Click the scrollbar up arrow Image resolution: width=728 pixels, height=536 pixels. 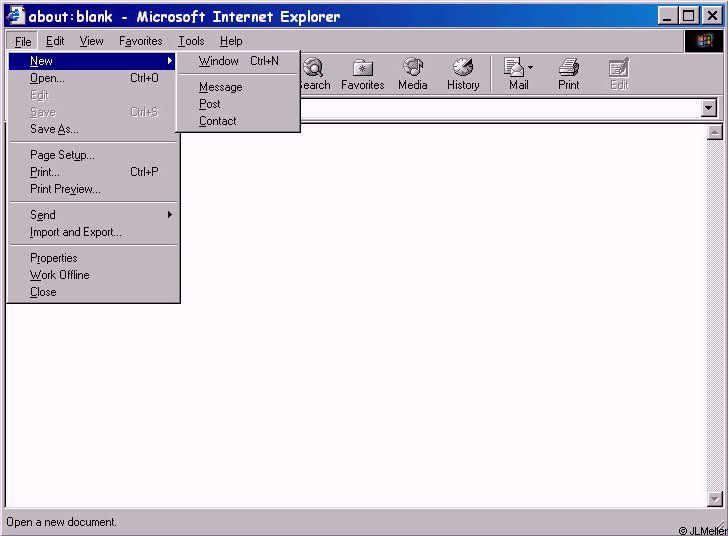click(715, 132)
